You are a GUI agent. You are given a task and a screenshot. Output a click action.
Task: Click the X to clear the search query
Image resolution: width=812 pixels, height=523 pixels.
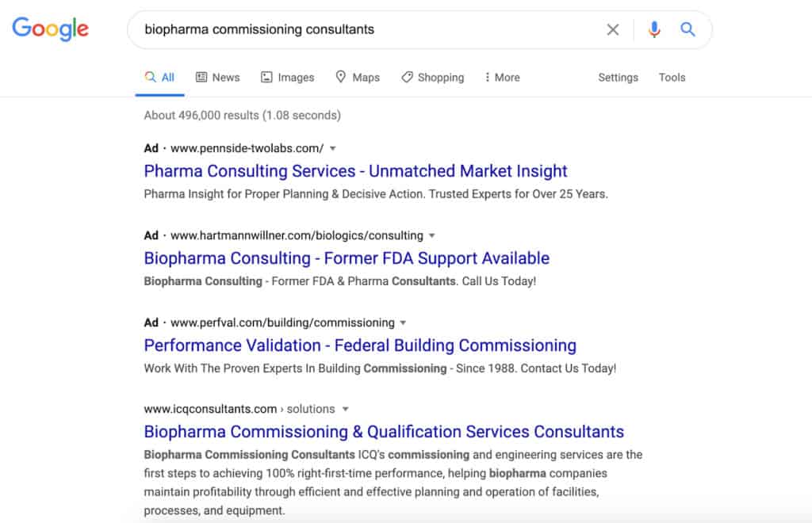coord(613,29)
